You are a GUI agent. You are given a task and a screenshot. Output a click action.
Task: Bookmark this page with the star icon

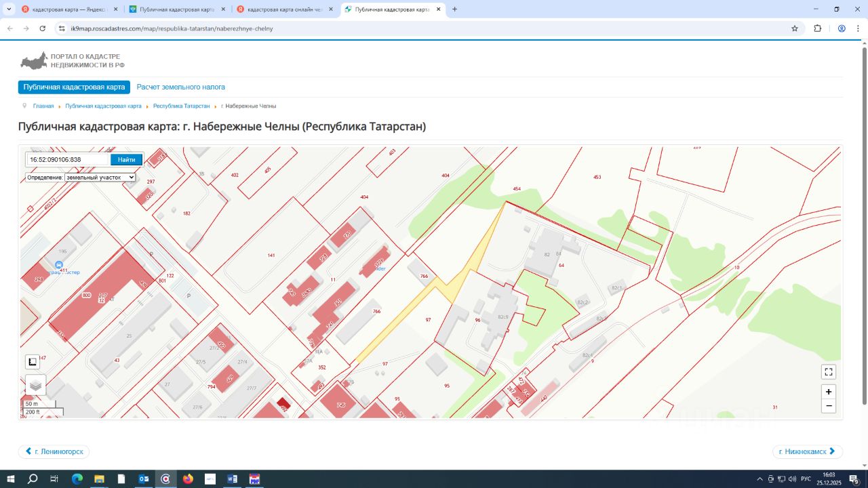click(x=795, y=28)
